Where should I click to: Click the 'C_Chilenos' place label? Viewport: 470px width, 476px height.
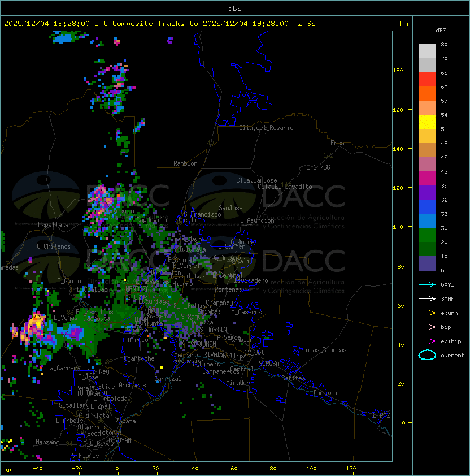pyautogui.click(x=54, y=246)
